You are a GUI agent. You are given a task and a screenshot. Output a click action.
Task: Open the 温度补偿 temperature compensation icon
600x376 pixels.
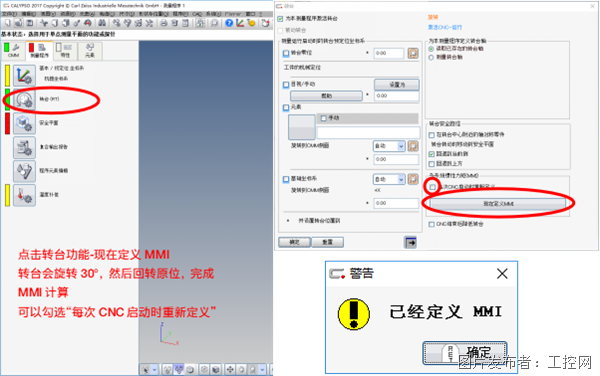coord(24,195)
